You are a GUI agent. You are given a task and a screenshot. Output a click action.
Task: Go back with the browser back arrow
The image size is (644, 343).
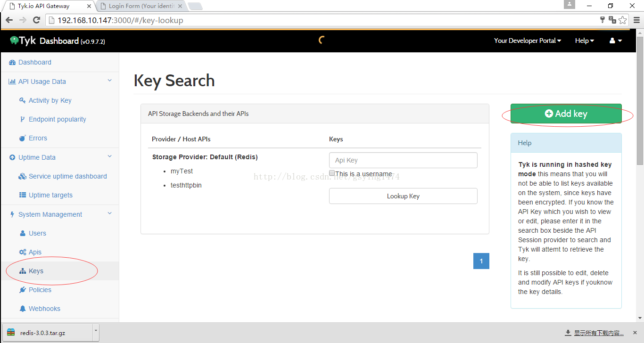pos(9,20)
